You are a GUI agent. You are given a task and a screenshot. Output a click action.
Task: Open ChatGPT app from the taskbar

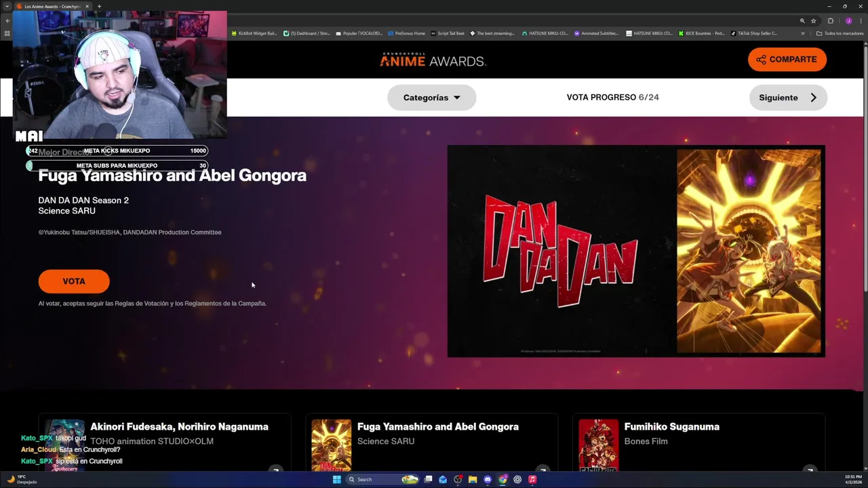(517, 479)
